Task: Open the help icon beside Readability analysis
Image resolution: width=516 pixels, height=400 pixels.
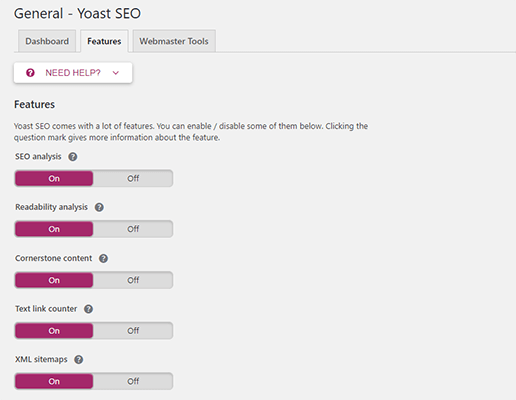Action: (x=99, y=207)
